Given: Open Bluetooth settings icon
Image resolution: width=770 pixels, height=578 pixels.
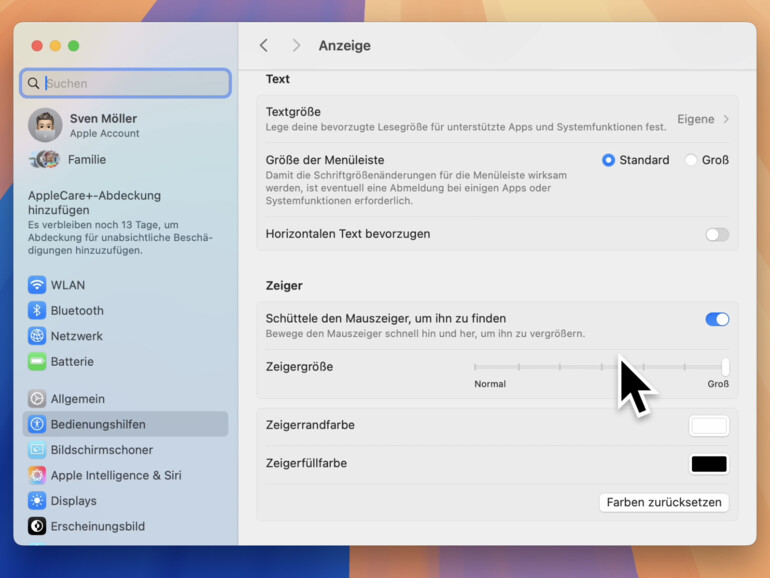Looking at the screenshot, I should [37, 311].
